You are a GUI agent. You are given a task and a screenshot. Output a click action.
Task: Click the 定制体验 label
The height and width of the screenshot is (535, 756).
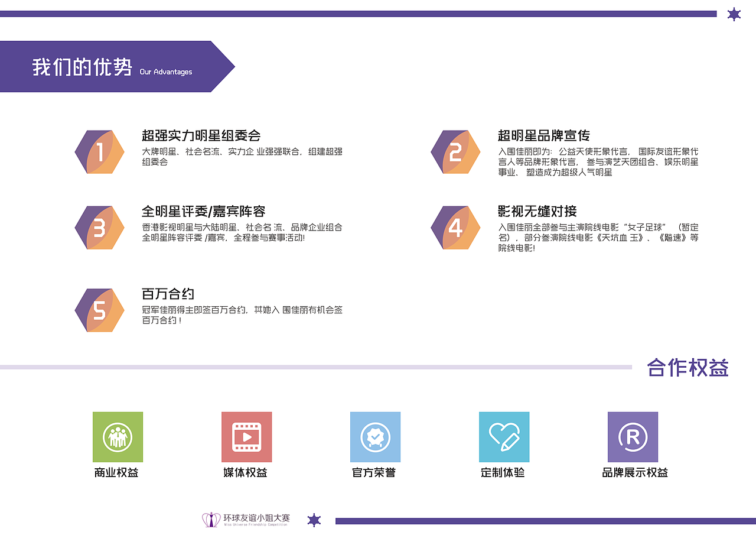[x=503, y=473]
